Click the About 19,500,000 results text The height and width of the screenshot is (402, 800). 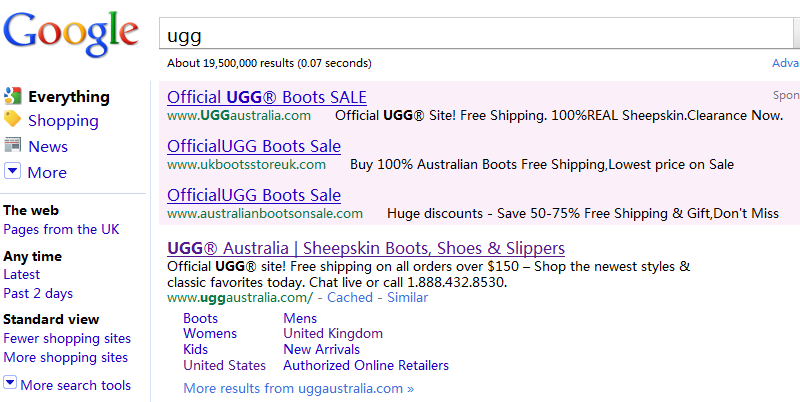click(x=269, y=63)
